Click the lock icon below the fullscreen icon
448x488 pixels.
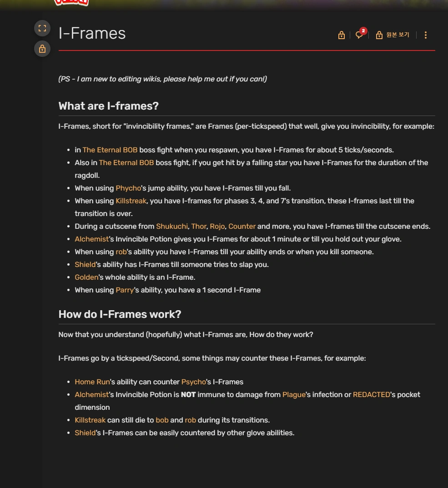pyautogui.click(x=42, y=49)
